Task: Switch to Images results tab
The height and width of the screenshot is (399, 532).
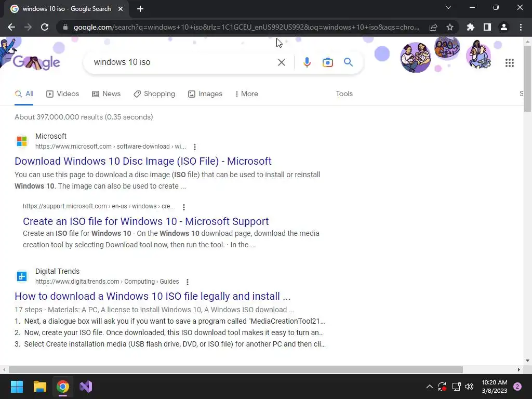Action: pyautogui.click(x=205, y=94)
